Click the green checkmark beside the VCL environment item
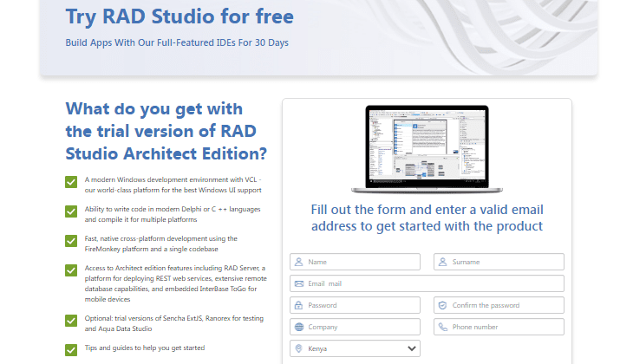 click(x=71, y=182)
